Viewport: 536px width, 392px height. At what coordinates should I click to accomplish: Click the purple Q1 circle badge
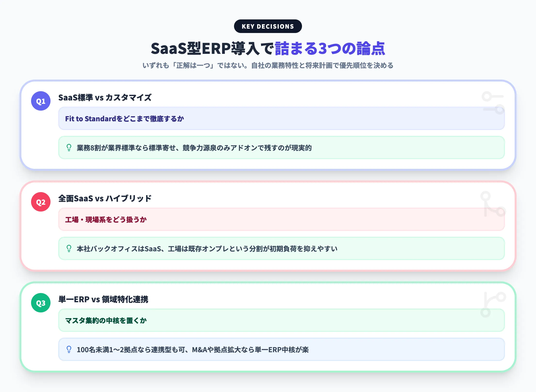click(x=41, y=101)
